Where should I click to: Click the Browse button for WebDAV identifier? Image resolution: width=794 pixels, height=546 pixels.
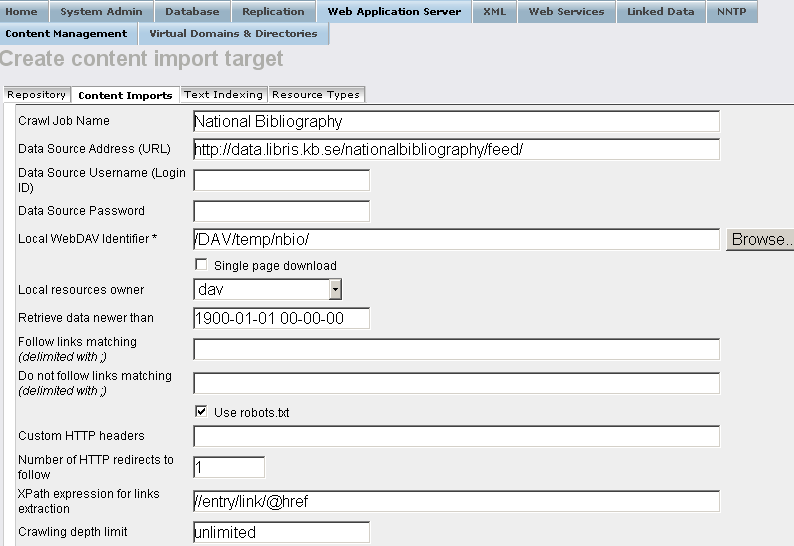(759, 240)
